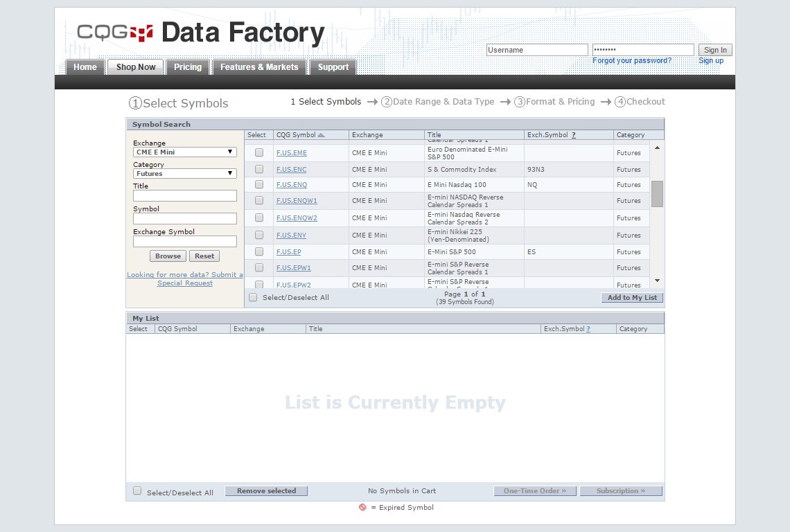
Task: Click the Title search field
Action: (x=185, y=196)
